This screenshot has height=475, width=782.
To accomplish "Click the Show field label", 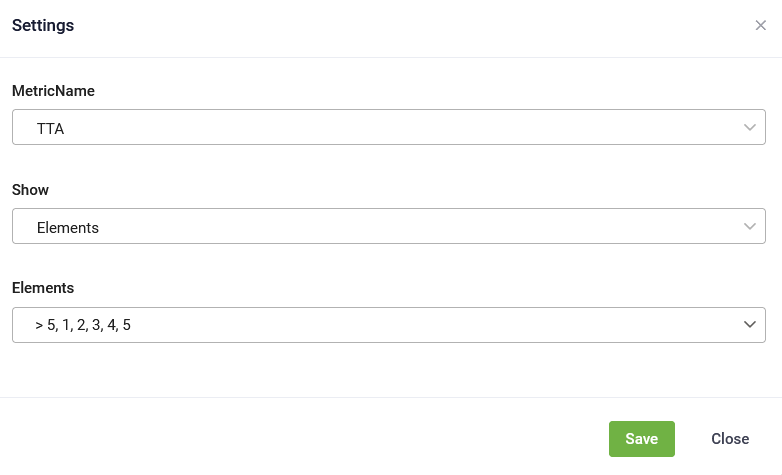I will click(30, 190).
